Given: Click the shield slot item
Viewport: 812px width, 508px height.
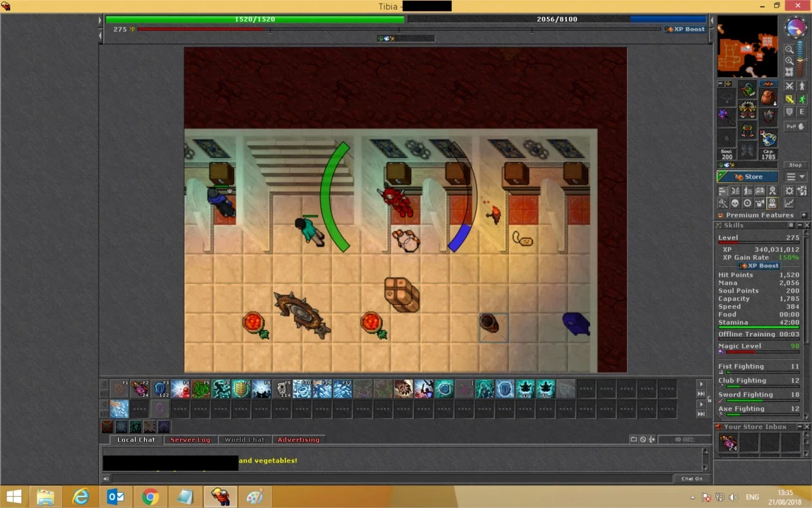Looking at the screenshot, I should (x=768, y=117).
